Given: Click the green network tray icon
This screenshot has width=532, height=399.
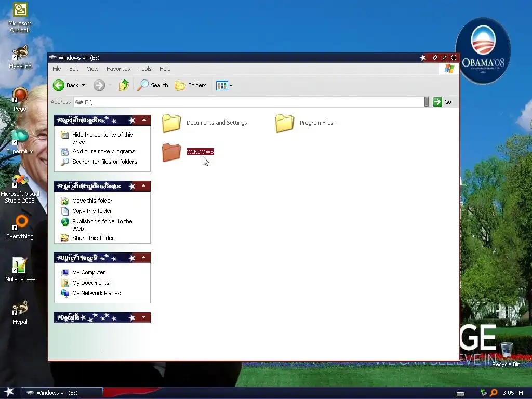Looking at the screenshot, I should pyautogui.click(x=484, y=393).
